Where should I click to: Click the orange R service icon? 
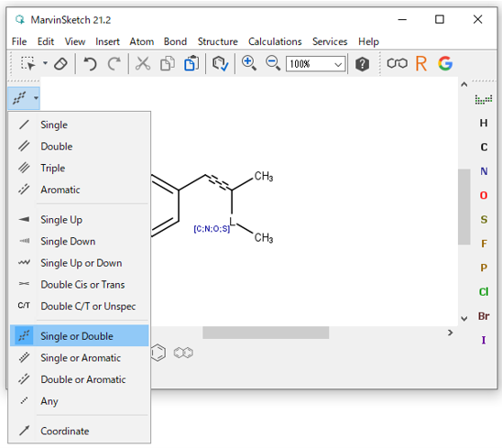(421, 63)
